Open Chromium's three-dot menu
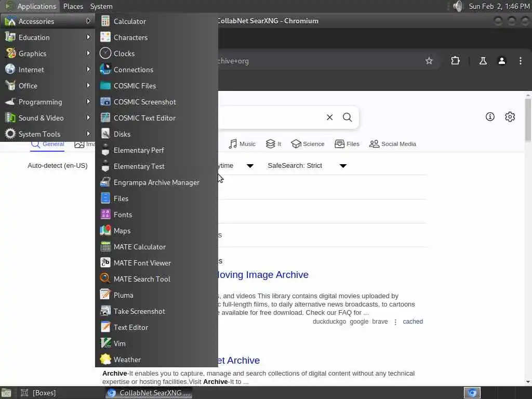The height and width of the screenshot is (399, 532). point(521,61)
